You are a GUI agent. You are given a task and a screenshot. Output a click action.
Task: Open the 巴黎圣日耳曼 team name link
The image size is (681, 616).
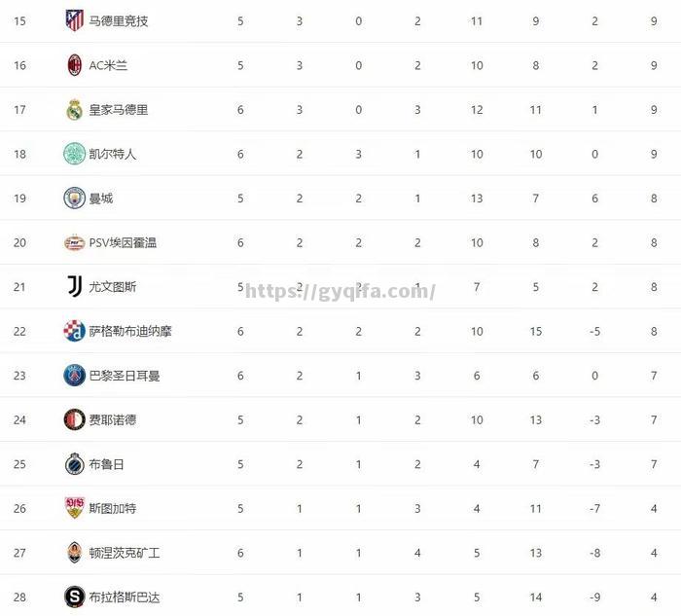tap(125, 376)
